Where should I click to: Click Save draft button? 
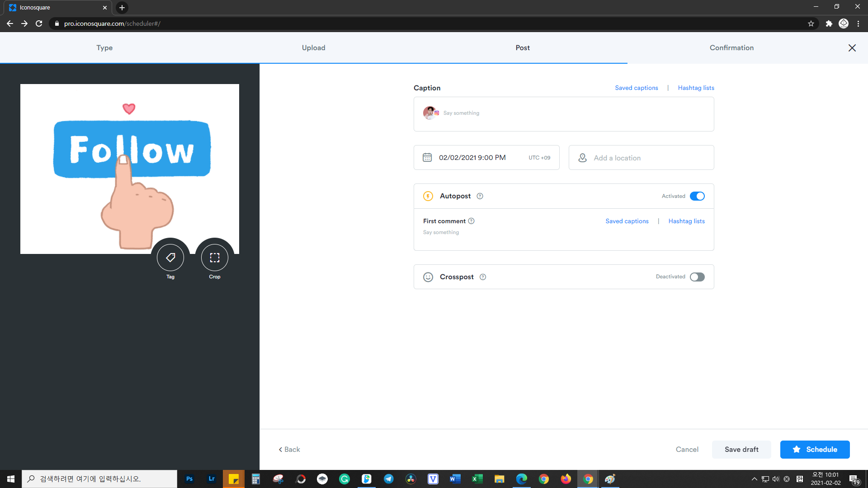[741, 449]
